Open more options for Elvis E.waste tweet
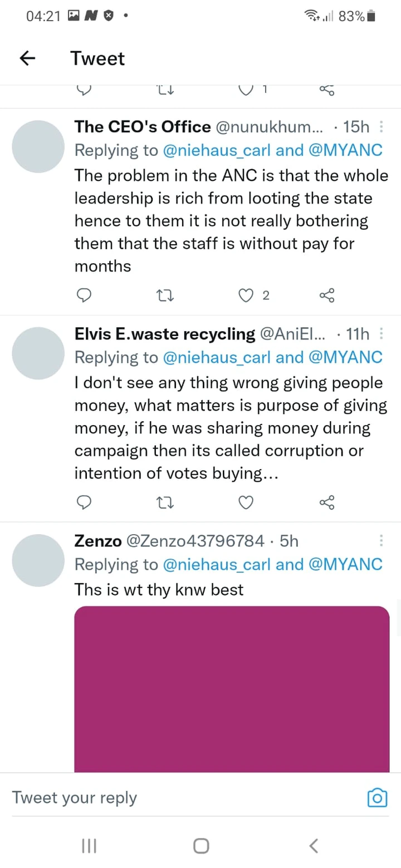This screenshot has width=401, height=868. click(382, 334)
